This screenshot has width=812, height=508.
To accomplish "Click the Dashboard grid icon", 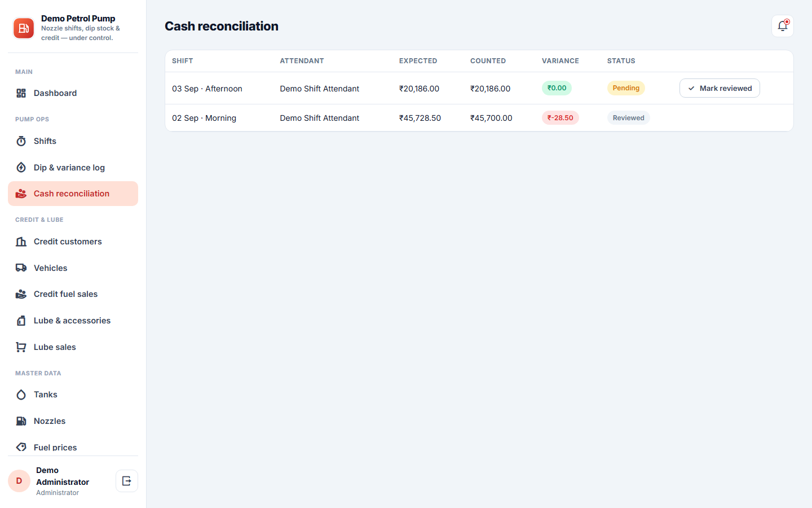I will tap(21, 93).
